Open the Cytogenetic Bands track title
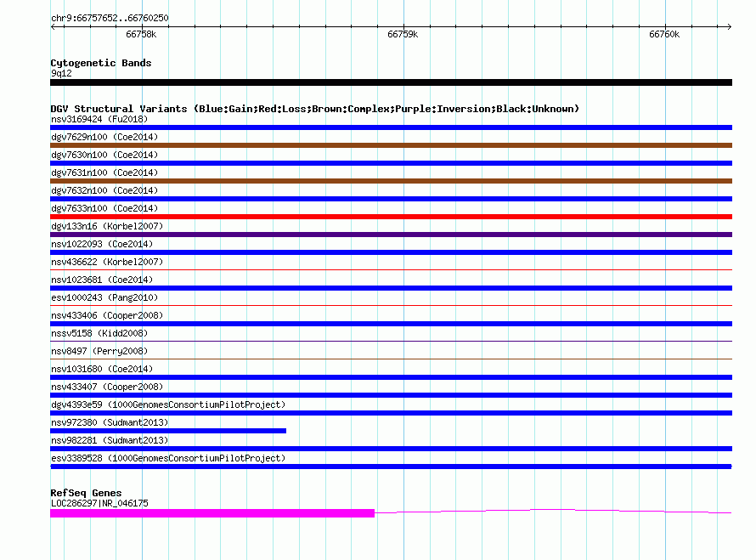 (101, 63)
